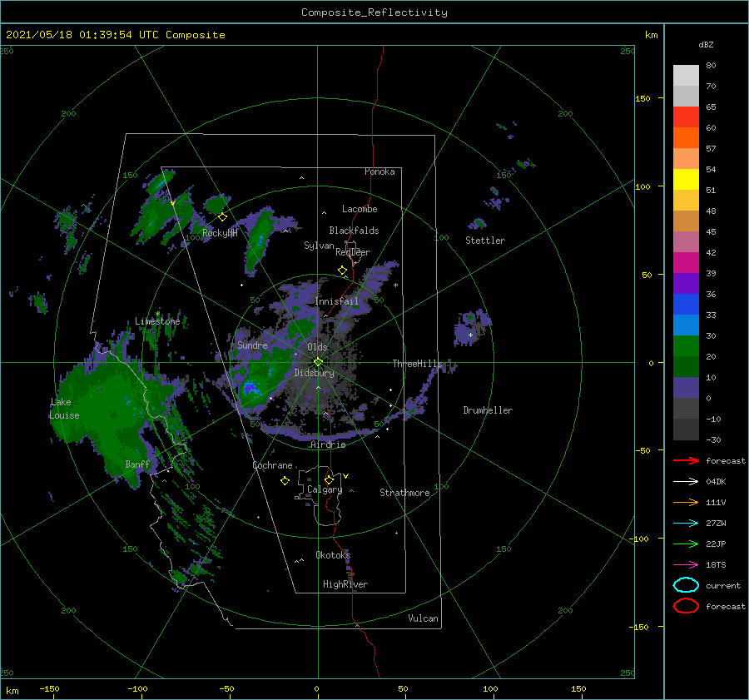The image size is (749, 700).
Task: Click the Innisfail town label
Action: click(336, 301)
